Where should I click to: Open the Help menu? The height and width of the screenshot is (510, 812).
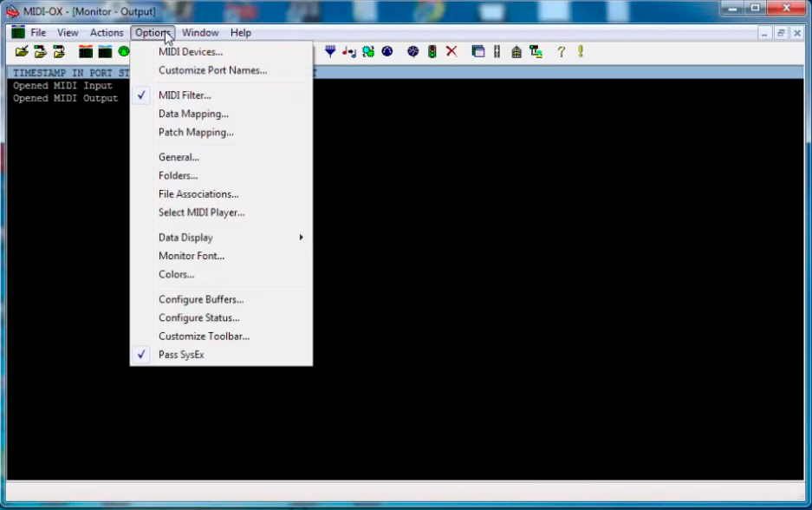point(241,33)
